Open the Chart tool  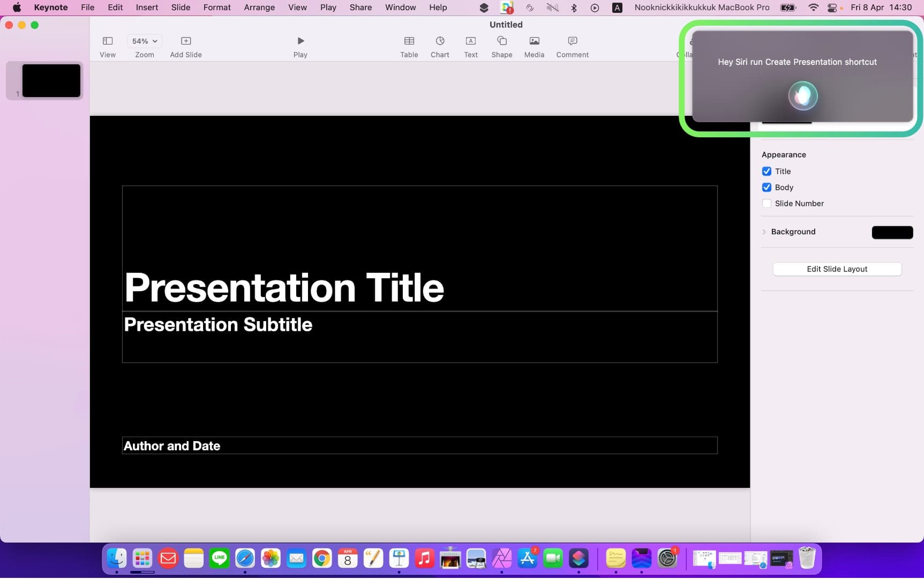[440, 41]
